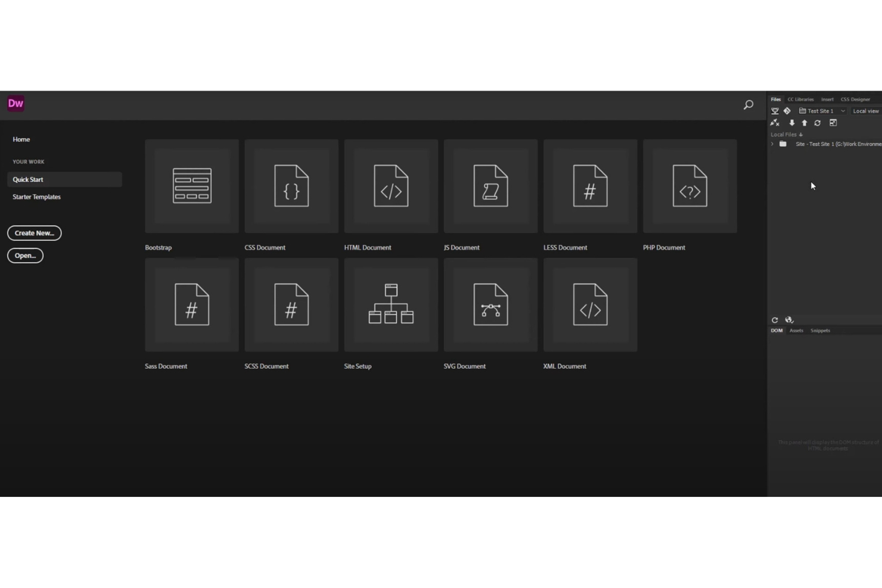882x588 pixels.
Task: Click the PHP Document label text
Action: [x=664, y=248]
